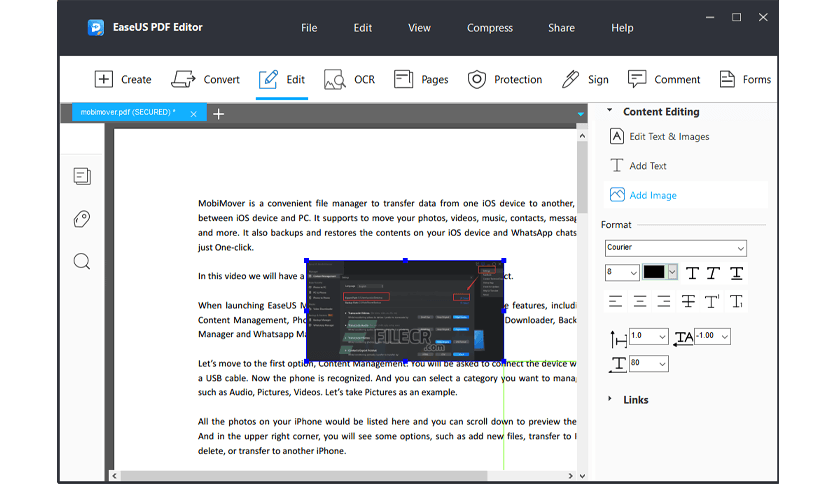Click the paragraph starting 'MobiMover is a convenient'
Image resolution: width=836 pixels, height=484 pixels.
pyautogui.click(x=387, y=225)
